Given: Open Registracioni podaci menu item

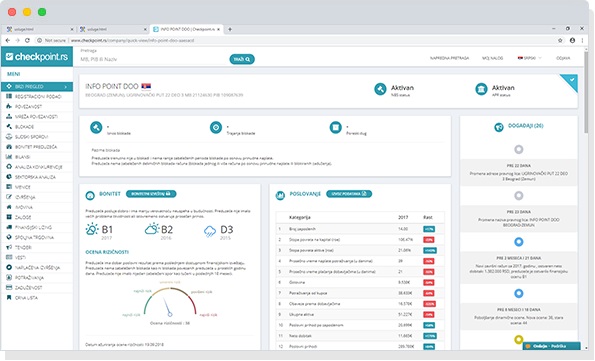Looking at the screenshot, I should point(37,97).
